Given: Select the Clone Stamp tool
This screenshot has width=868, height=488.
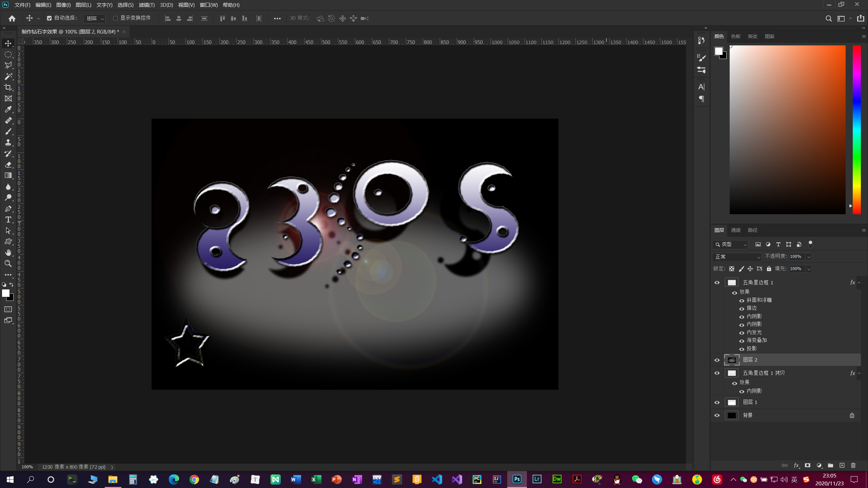Looking at the screenshot, I should coord(8,142).
